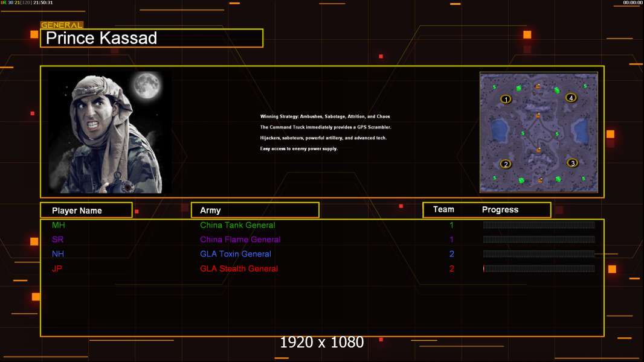Image resolution: width=644 pixels, height=362 pixels.
Task: Select the Army column header
Action: (x=255, y=211)
